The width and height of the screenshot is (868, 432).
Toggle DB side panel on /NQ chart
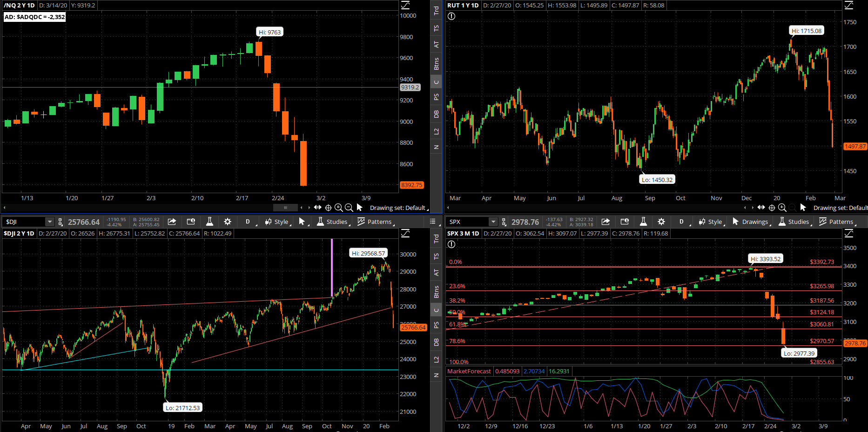(x=437, y=114)
